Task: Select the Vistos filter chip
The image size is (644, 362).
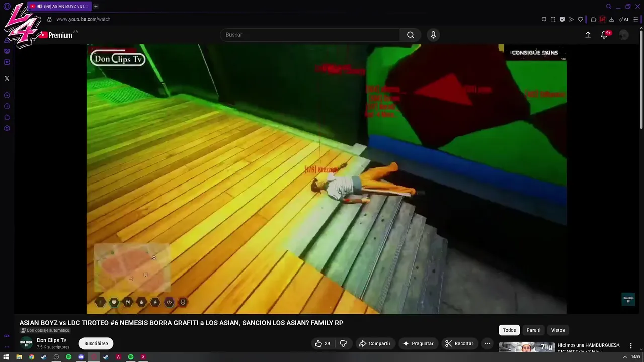Action: (558, 330)
